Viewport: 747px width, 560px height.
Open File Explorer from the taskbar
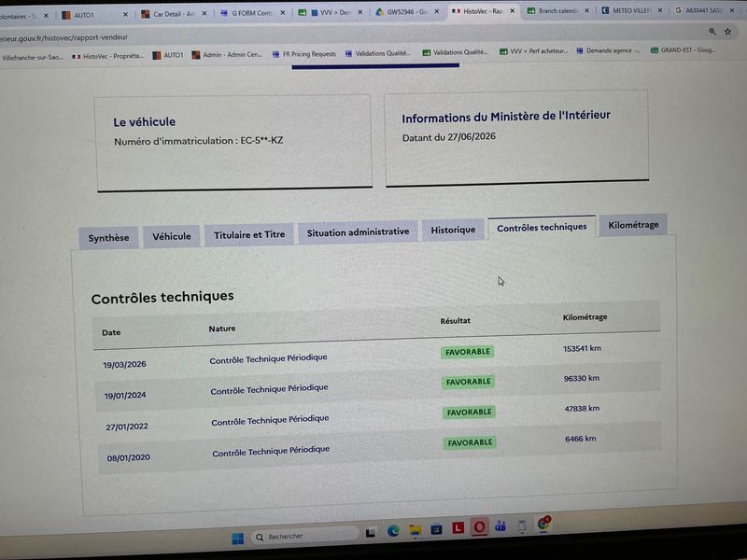416,530
